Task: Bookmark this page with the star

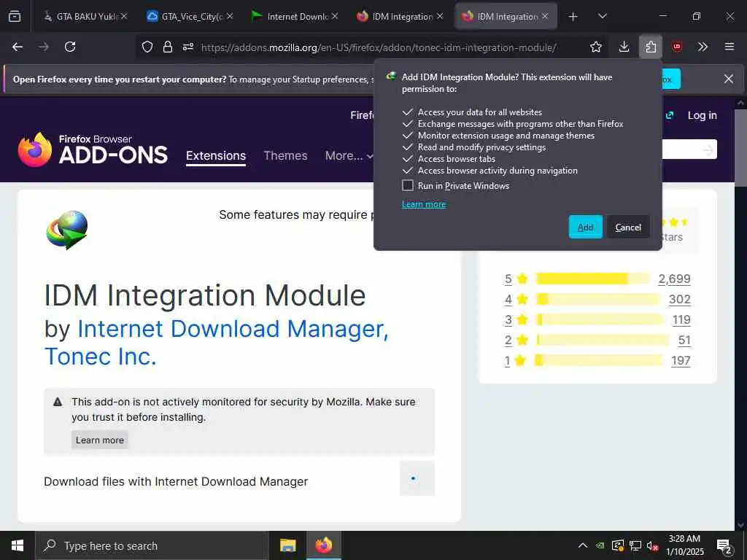Action: point(595,47)
